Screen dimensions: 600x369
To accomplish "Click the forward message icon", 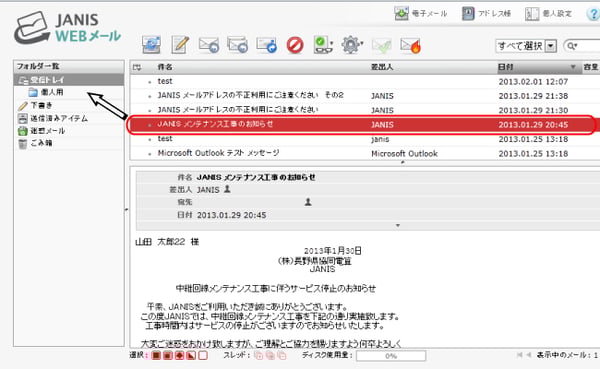I will [266, 45].
